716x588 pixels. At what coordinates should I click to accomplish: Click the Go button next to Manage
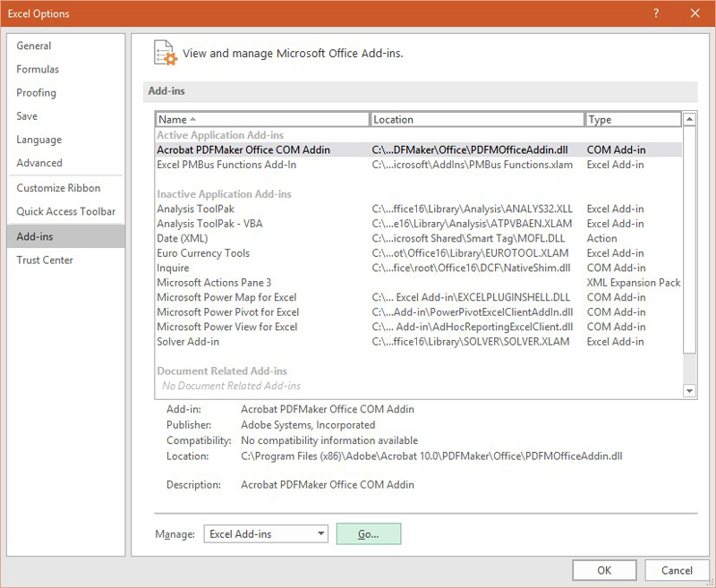click(367, 533)
